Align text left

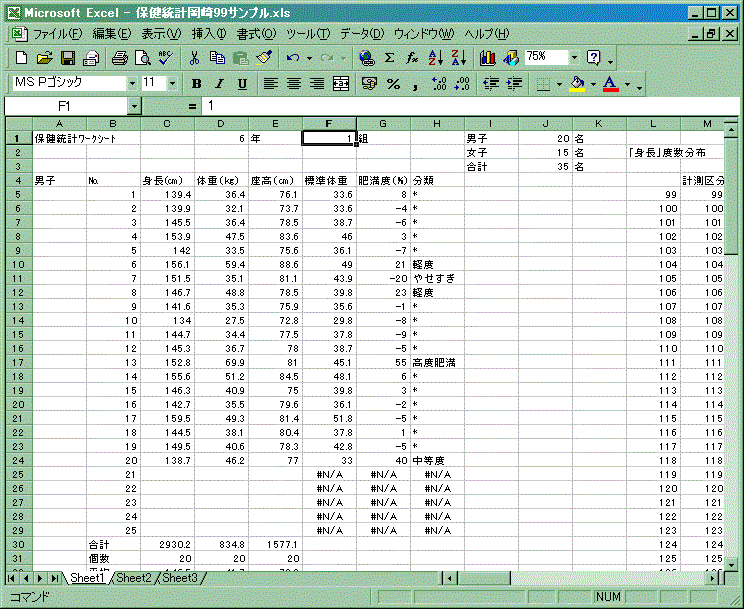coord(270,84)
